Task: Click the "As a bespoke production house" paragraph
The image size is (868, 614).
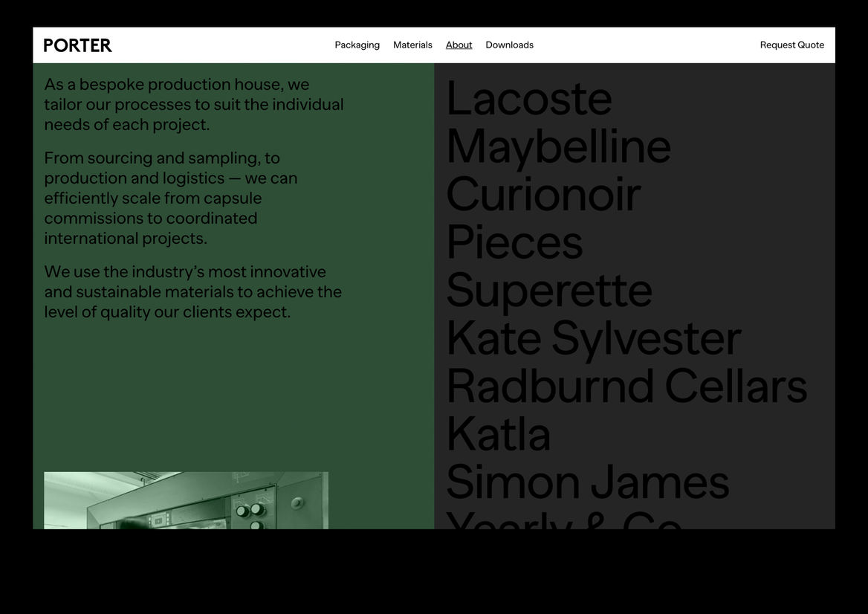Action: pos(193,105)
